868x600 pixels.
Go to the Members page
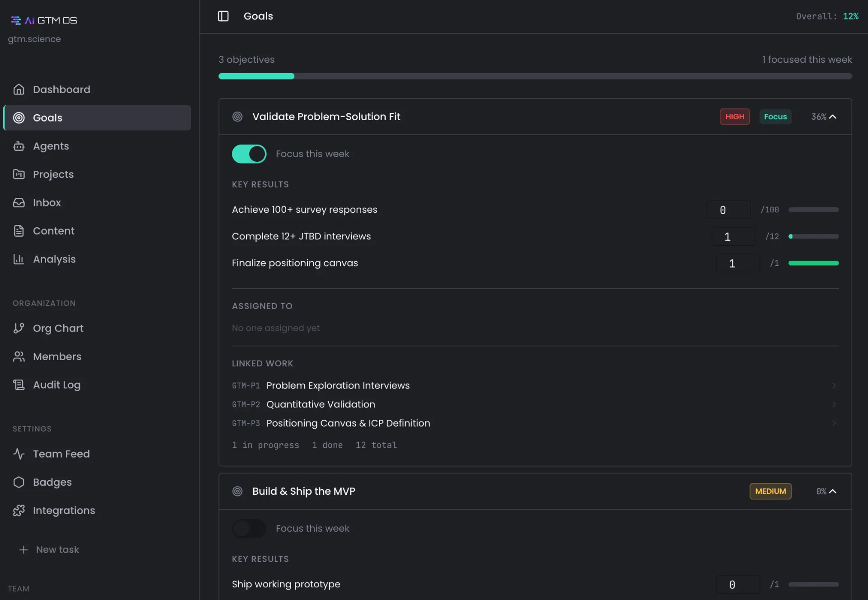(x=97, y=356)
